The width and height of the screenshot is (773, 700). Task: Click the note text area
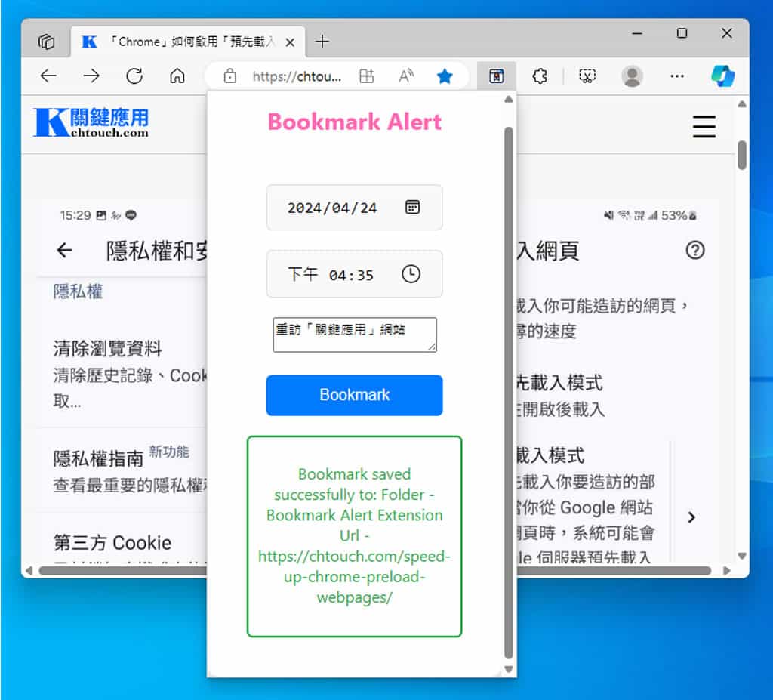point(355,335)
